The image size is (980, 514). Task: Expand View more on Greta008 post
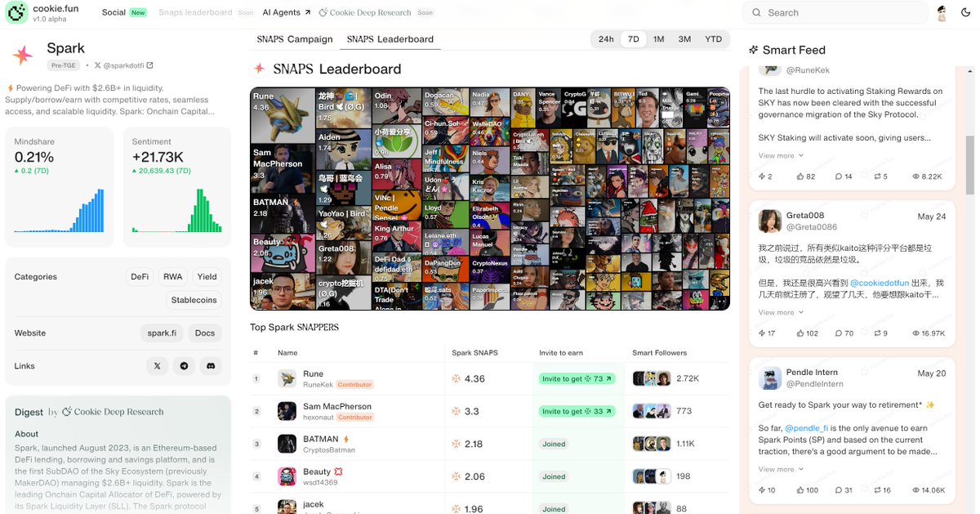[781, 312]
